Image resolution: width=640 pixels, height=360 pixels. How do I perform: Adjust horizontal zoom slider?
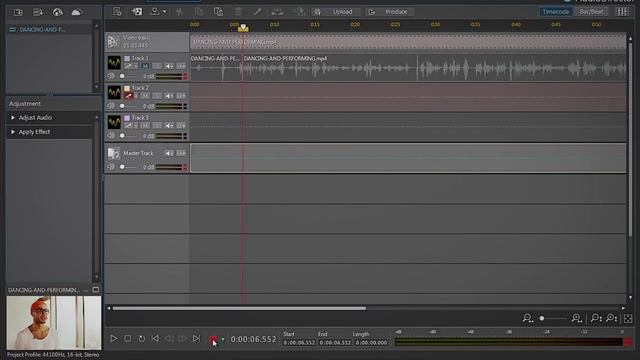click(552, 318)
